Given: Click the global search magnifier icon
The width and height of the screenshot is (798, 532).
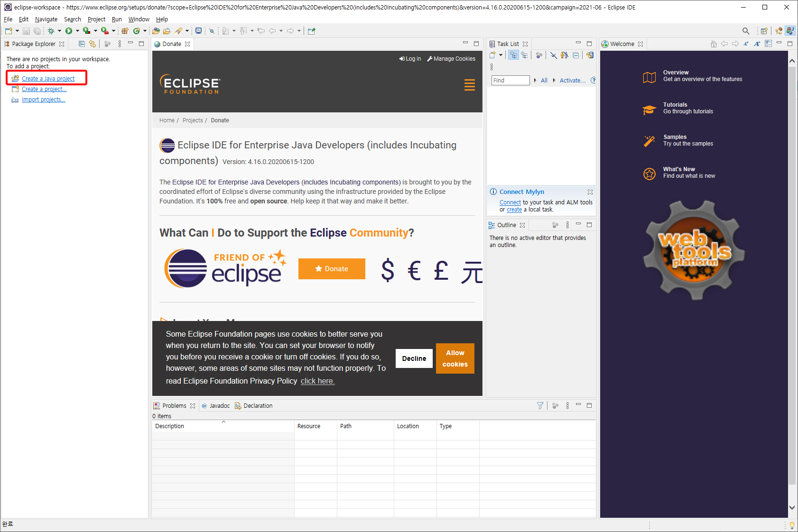Looking at the screenshot, I should [x=746, y=31].
